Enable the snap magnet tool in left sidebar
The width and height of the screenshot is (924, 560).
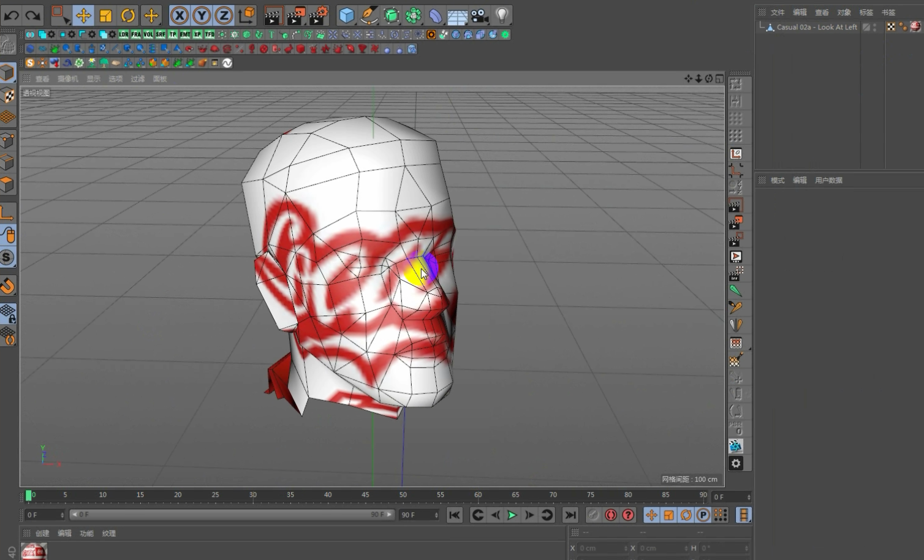click(x=7, y=286)
